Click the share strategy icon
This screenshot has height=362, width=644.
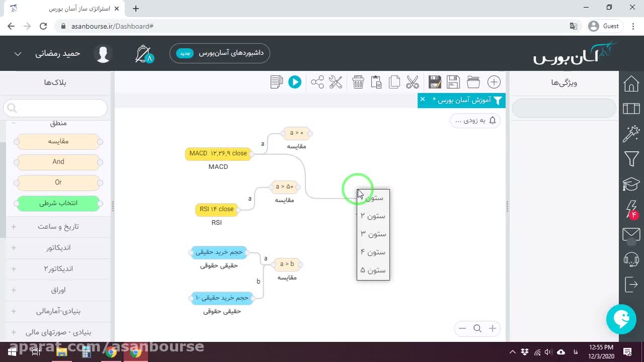(317, 82)
